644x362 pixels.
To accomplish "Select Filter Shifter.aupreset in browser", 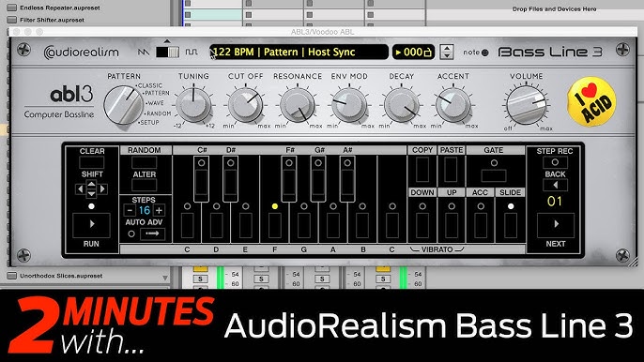I will (x=53, y=20).
